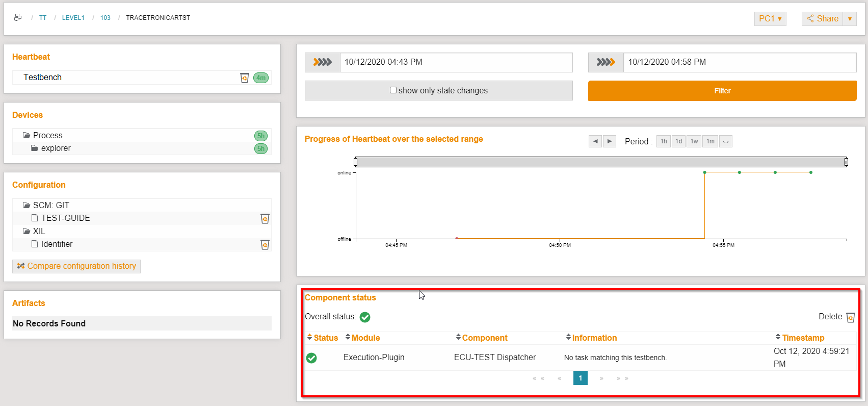Click the LEVEL1 breadcrumb link
Image resolution: width=868 pixels, height=406 pixels.
point(73,18)
